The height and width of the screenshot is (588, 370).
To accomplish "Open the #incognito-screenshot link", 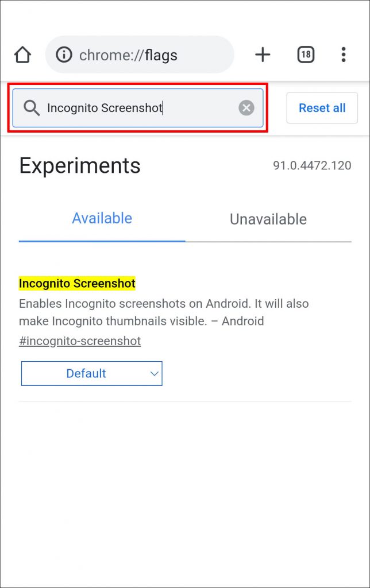I will 80,341.
